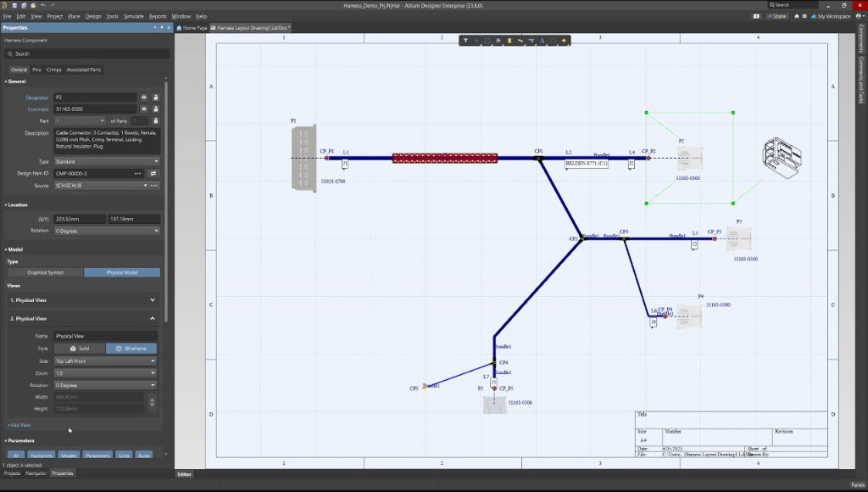The height and width of the screenshot is (492, 868).
Task: Open the Panels button in bottom right
Action: point(858,485)
